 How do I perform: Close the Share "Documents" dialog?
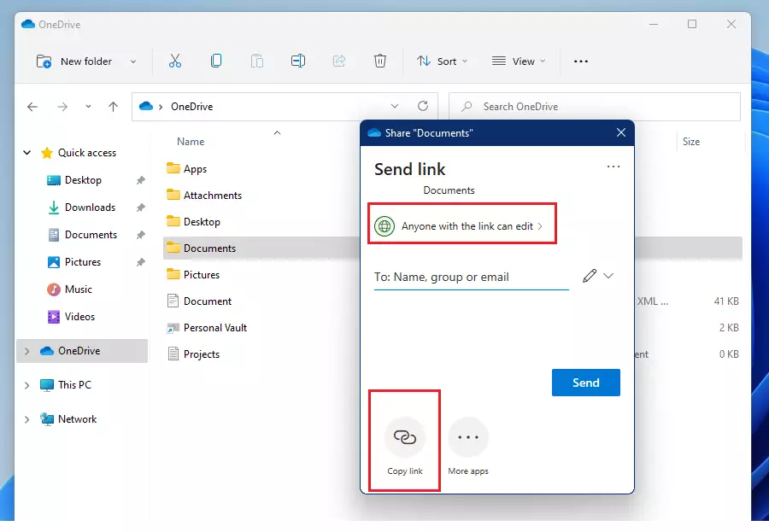tap(621, 133)
